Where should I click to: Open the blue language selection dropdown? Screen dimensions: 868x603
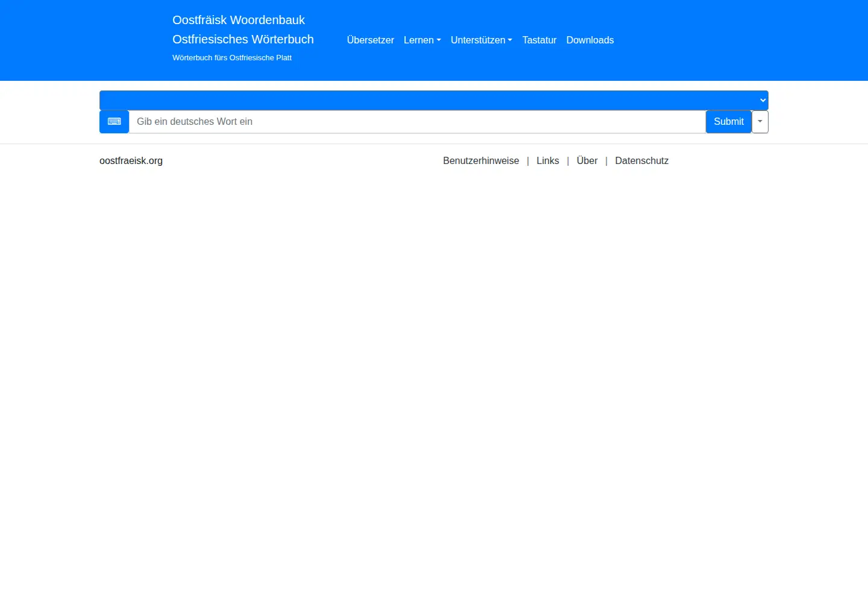pyautogui.click(x=434, y=100)
